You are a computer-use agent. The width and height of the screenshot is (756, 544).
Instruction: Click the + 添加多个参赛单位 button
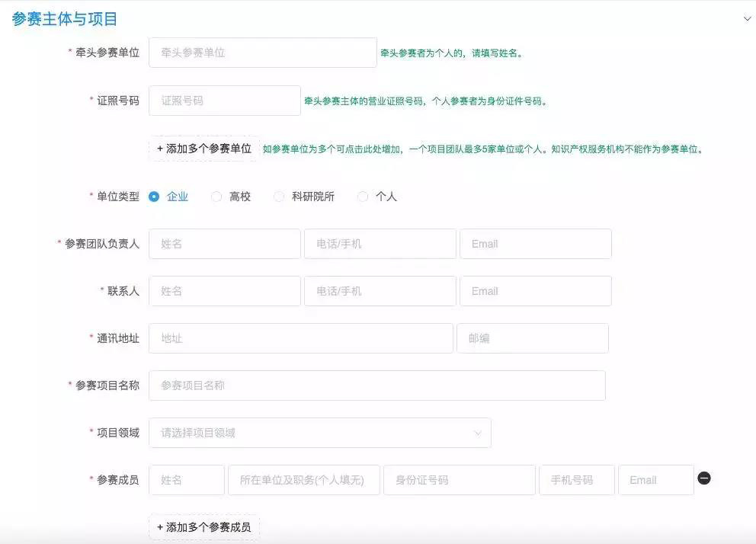(204, 149)
